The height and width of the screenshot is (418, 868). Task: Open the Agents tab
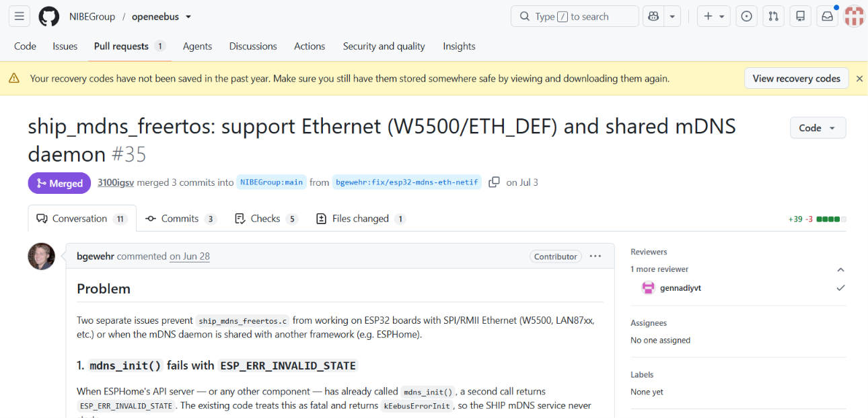pyautogui.click(x=197, y=46)
